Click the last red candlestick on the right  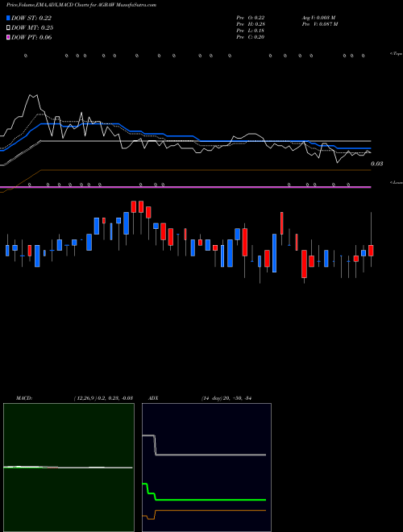pyautogui.click(x=371, y=251)
